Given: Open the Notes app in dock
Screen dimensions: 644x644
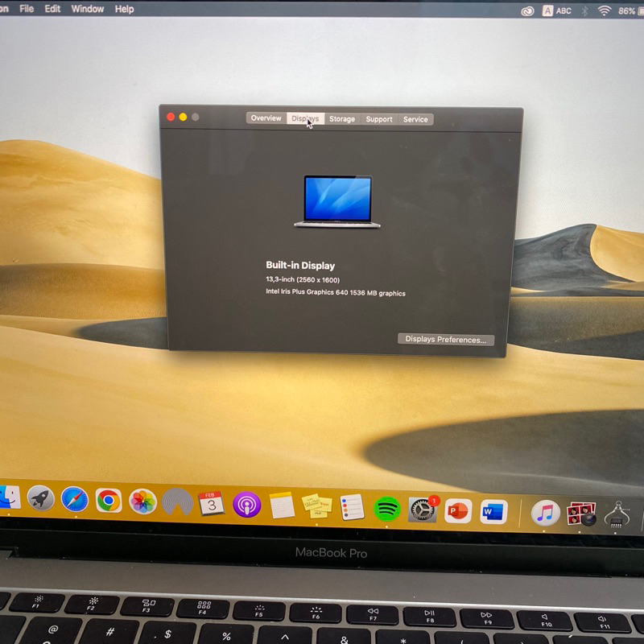Looking at the screenshot, I should [282, 506].
